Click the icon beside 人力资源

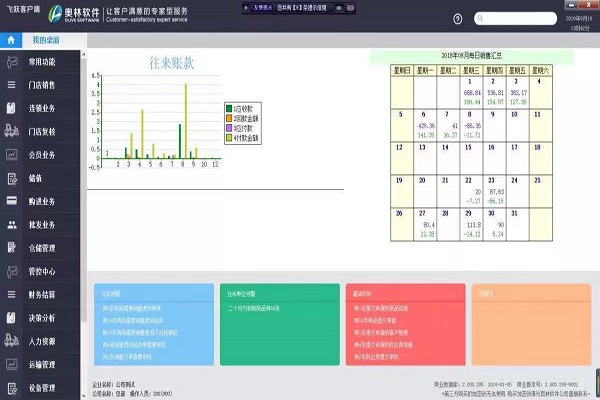[x=11, y=341]
